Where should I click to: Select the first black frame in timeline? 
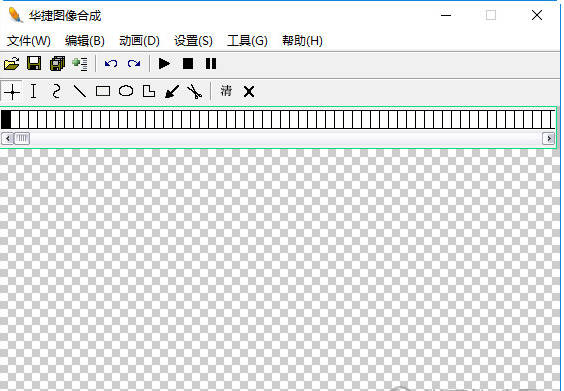(6, 119)
